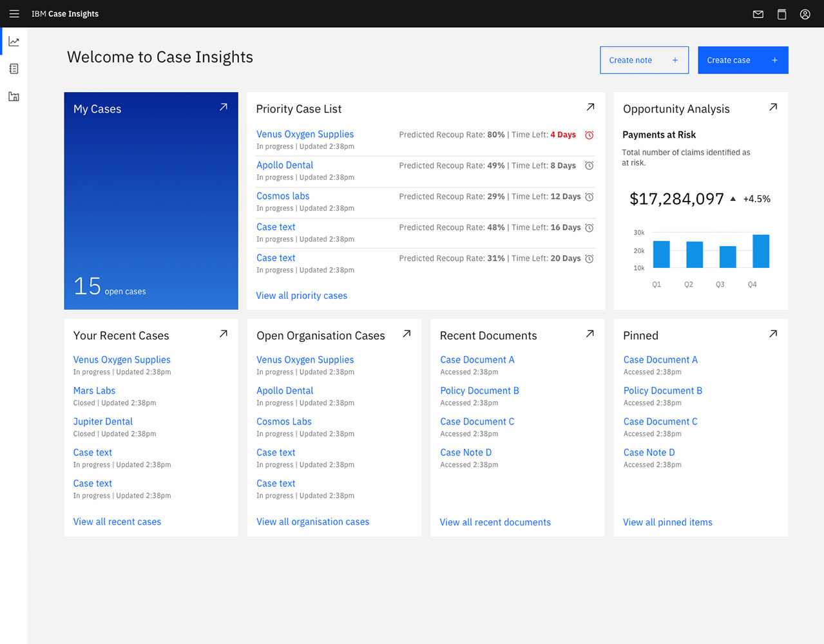Viewport: 824px width, 644px height.
Task: Open Case Document C in Pinned
Action: [x=660, y=421]
